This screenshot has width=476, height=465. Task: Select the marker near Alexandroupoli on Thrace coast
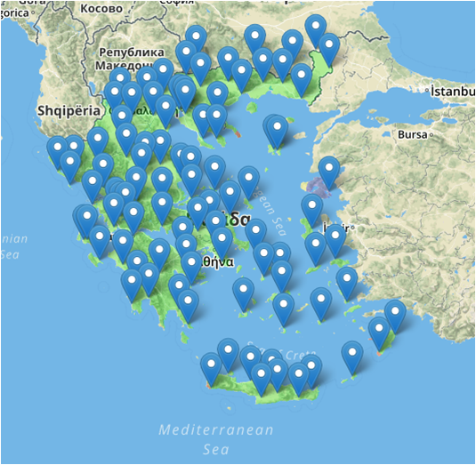click(301, 80)
